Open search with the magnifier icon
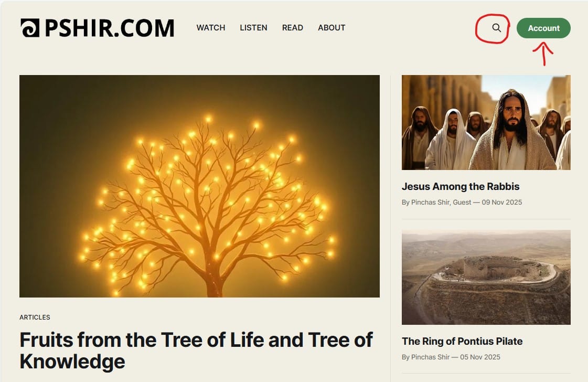 coord(497,28)
